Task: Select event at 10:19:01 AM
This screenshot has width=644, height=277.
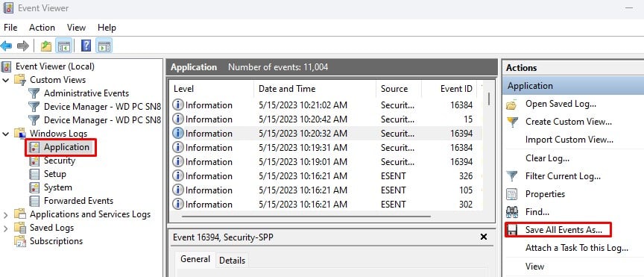Action: (326, 162)
